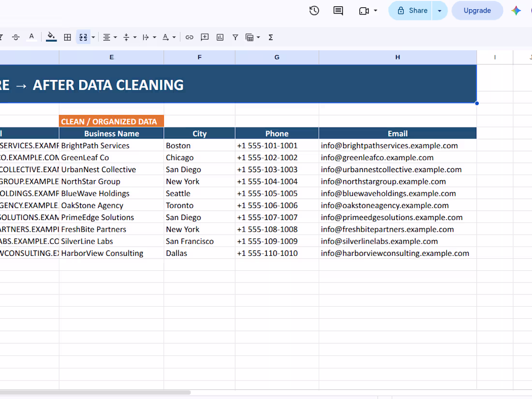Image resolution: width=532 pixels, height=399 pixels.
Task: Select the Business Name header cell
Action: click(x=111, y=133)
